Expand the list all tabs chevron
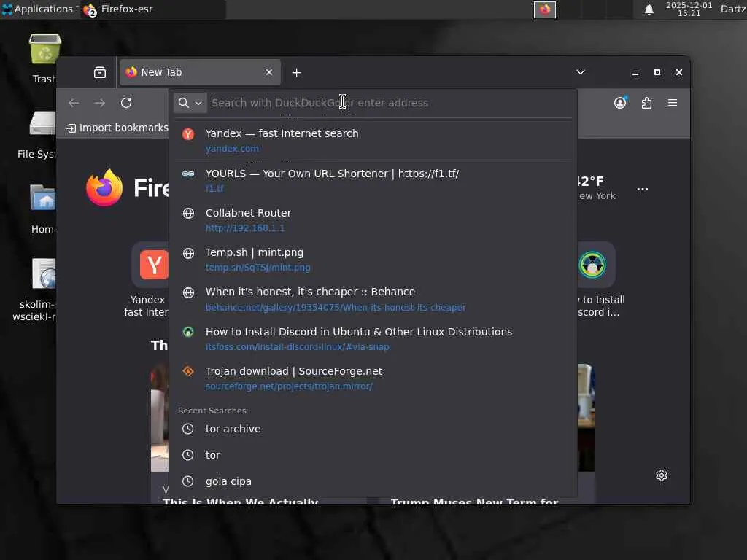The width and height of the screenshot is (747, 560). 580,72
